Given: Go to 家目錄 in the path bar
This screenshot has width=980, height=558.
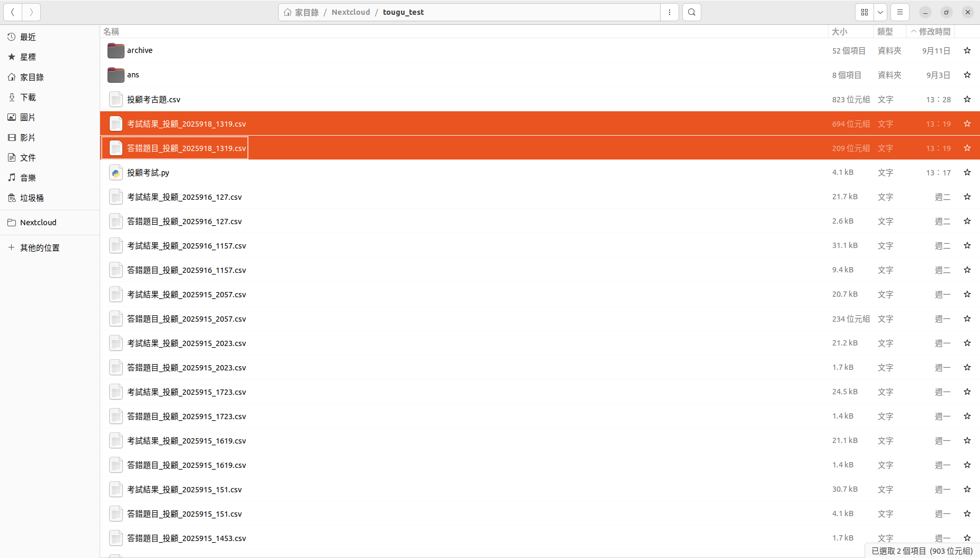Looking at the screenshot, I should point(306,12).
